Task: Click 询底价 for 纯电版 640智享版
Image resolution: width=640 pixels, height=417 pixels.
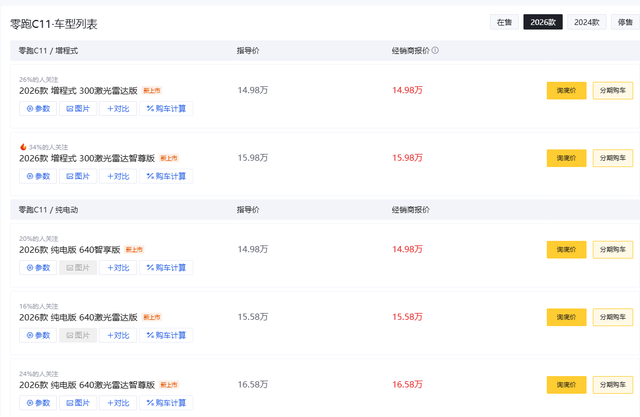Action: coord(567,250)
